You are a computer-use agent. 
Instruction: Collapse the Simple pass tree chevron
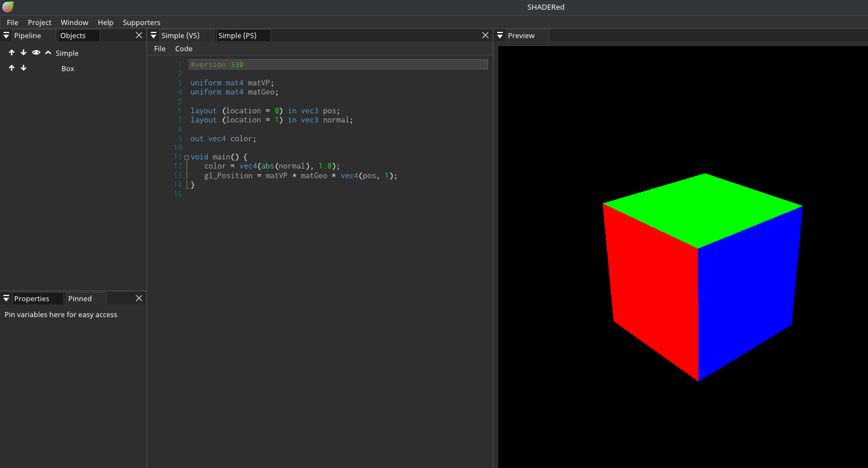tap(48, 53)
